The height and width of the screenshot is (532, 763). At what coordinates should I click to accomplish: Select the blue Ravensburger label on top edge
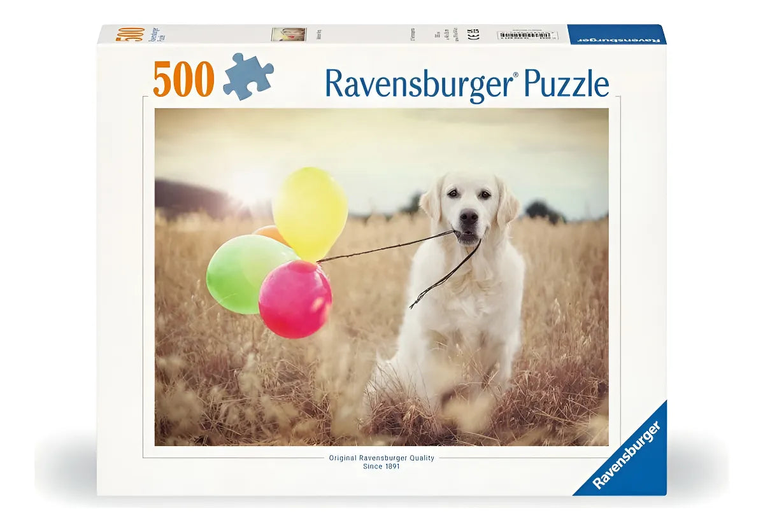coord(616,35)
